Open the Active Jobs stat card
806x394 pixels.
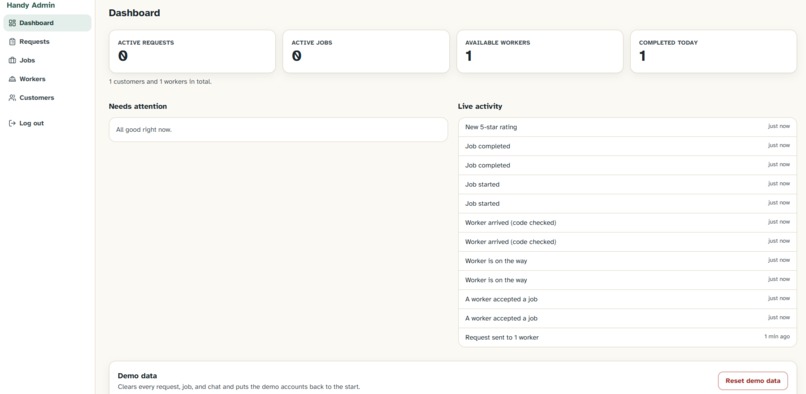point(366,51)
